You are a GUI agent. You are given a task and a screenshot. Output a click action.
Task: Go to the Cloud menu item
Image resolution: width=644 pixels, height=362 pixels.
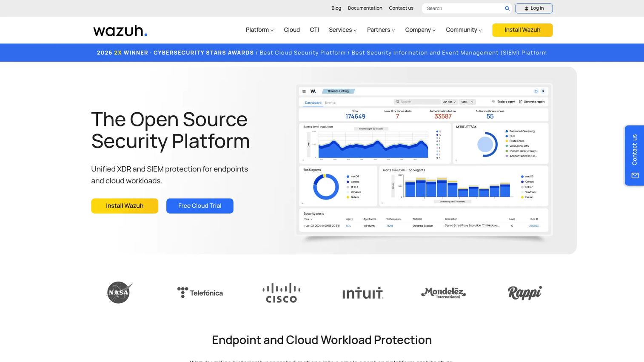coord(292,30)
